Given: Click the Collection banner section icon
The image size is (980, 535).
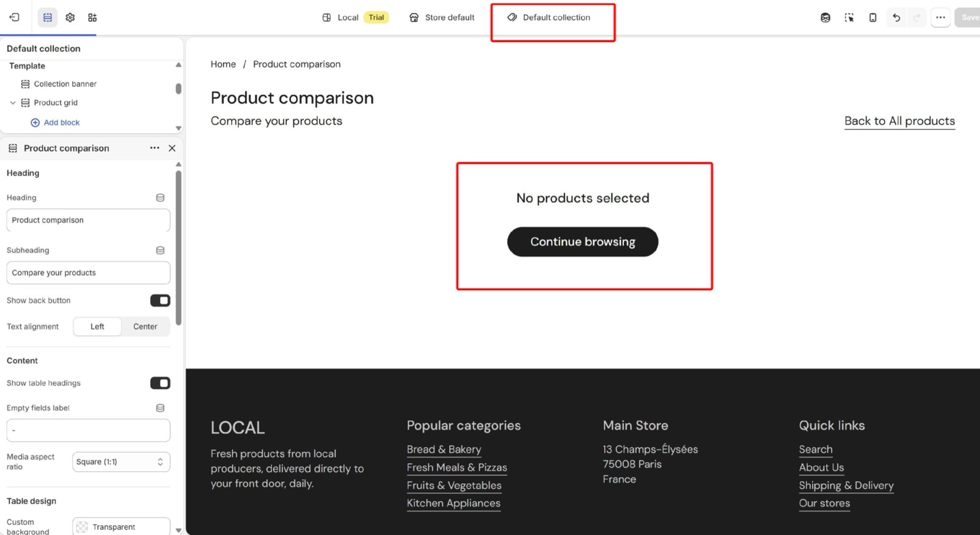Looking at the screenshot, I should pos(25,84).
